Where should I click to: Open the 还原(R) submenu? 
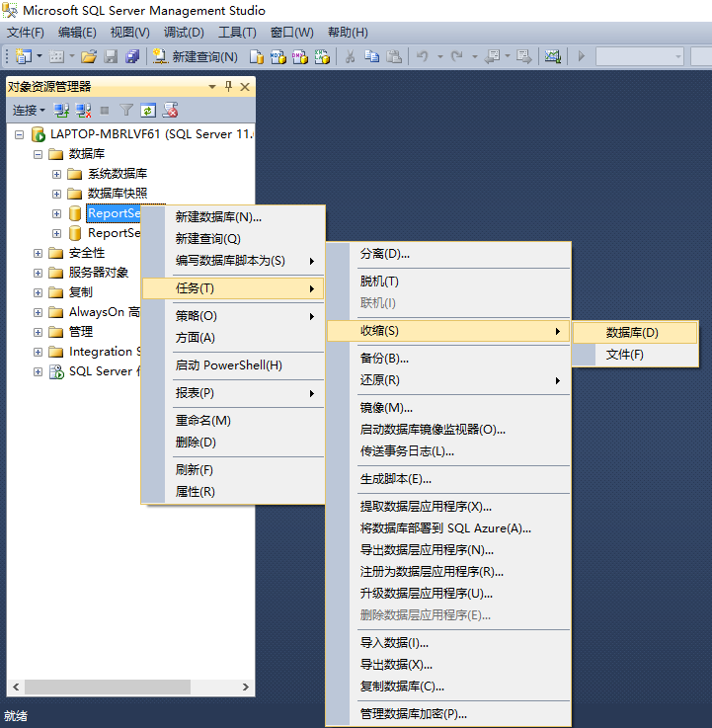click(x=448, y=380)
